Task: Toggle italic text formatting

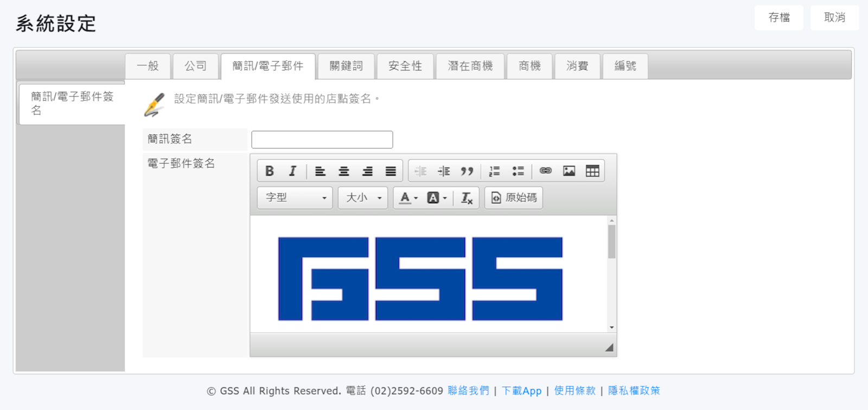Action: (x=292, y=171)
